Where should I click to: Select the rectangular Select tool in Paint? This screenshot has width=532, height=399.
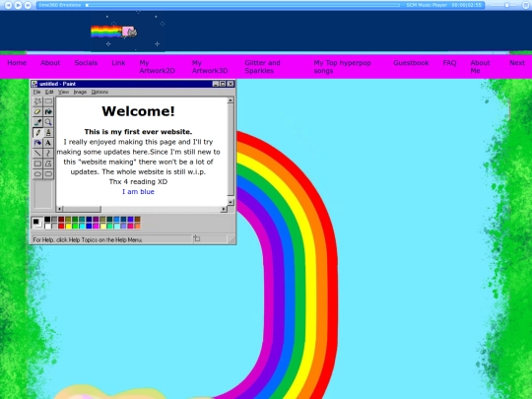point(48,101)
